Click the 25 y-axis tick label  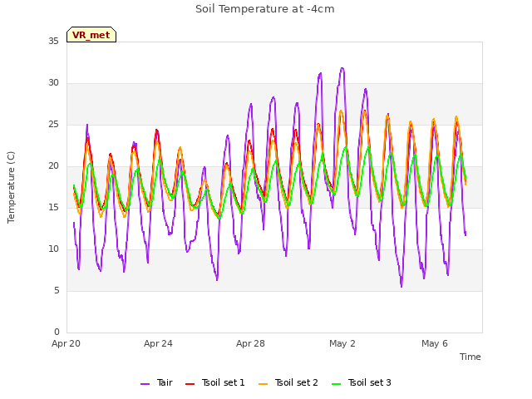point(53,124)
